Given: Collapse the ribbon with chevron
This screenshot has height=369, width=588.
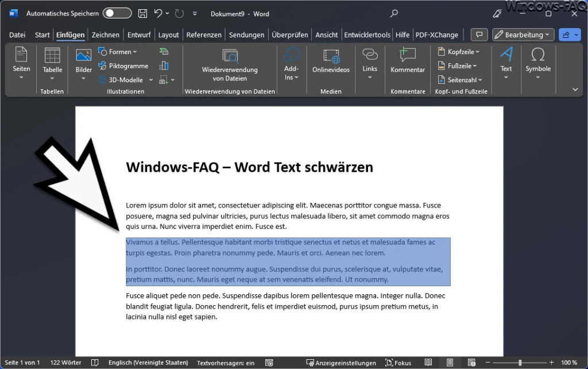Looking at the screenshot, I should (575, 89).
